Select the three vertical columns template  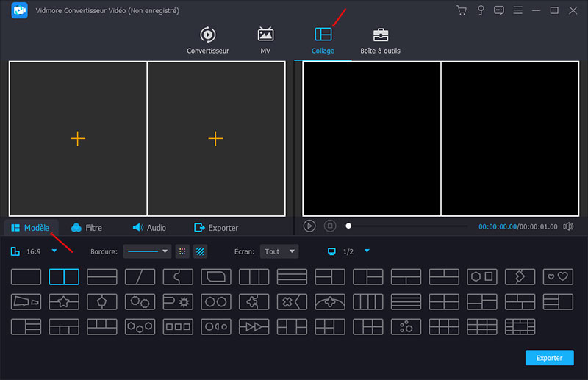click(254, 277)
